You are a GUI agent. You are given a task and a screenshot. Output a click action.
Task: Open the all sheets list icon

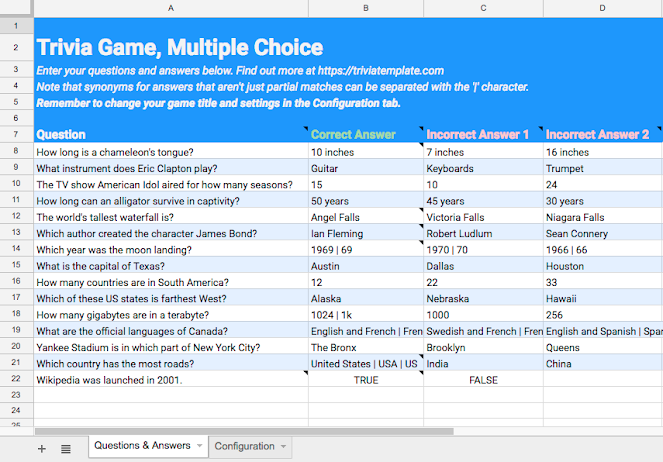(66, 449)
